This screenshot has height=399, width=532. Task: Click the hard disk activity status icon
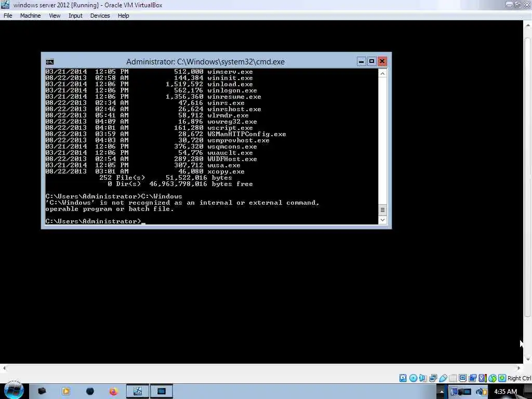(x=403, y=378)
